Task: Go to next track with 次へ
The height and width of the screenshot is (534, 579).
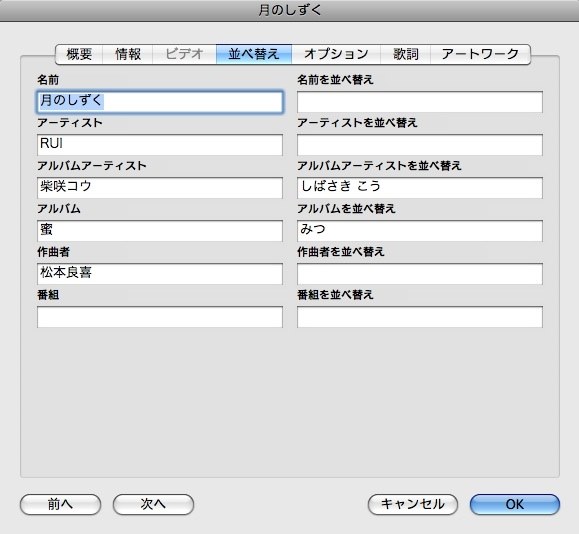Action: pos(153,504)
